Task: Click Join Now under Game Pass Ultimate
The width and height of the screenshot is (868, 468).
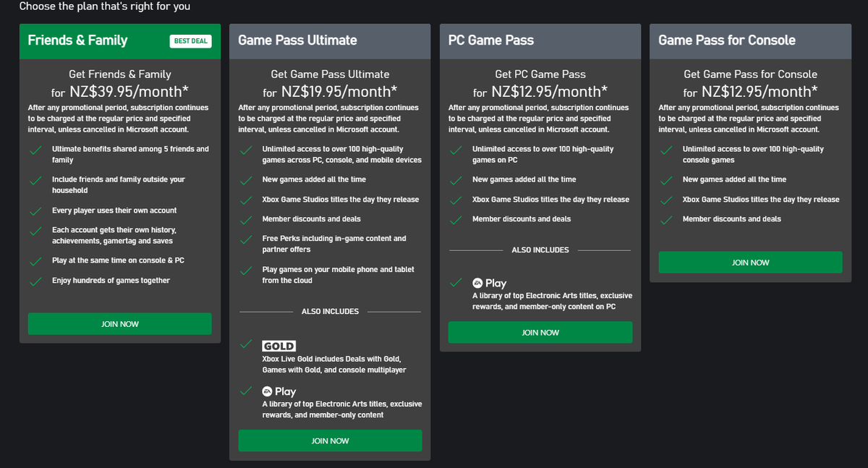Action: [x=330, y=441]
